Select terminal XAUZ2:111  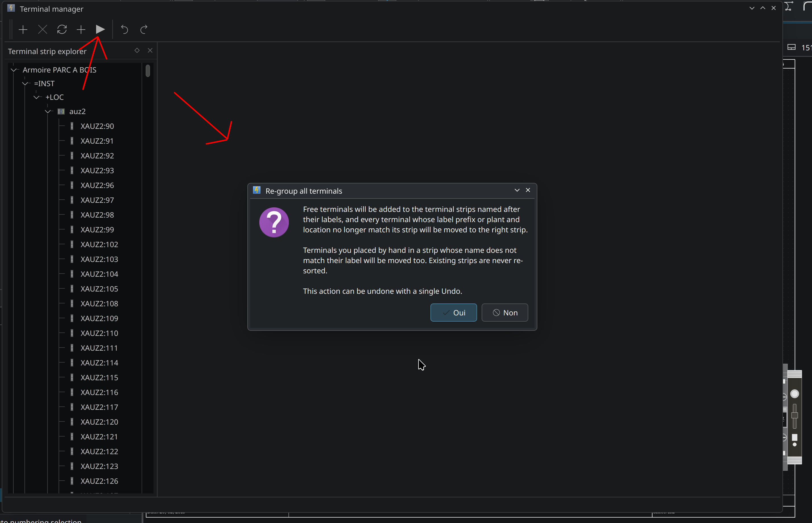click(x=99, y=348)
